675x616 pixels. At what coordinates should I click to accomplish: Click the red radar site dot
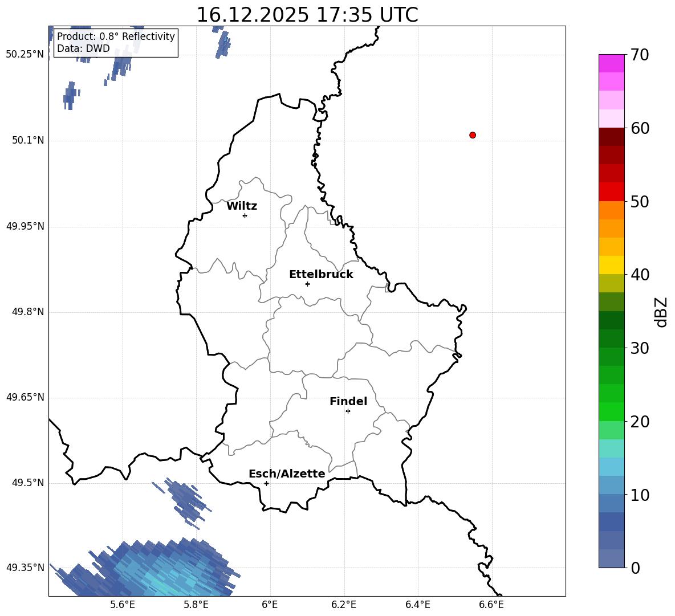coord(473,135)
